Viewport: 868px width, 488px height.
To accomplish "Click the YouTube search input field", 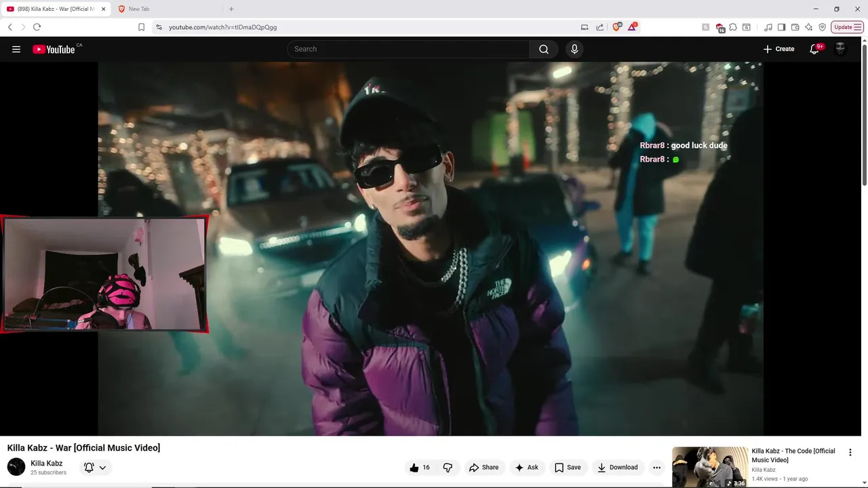I will [x=409, y=49].
